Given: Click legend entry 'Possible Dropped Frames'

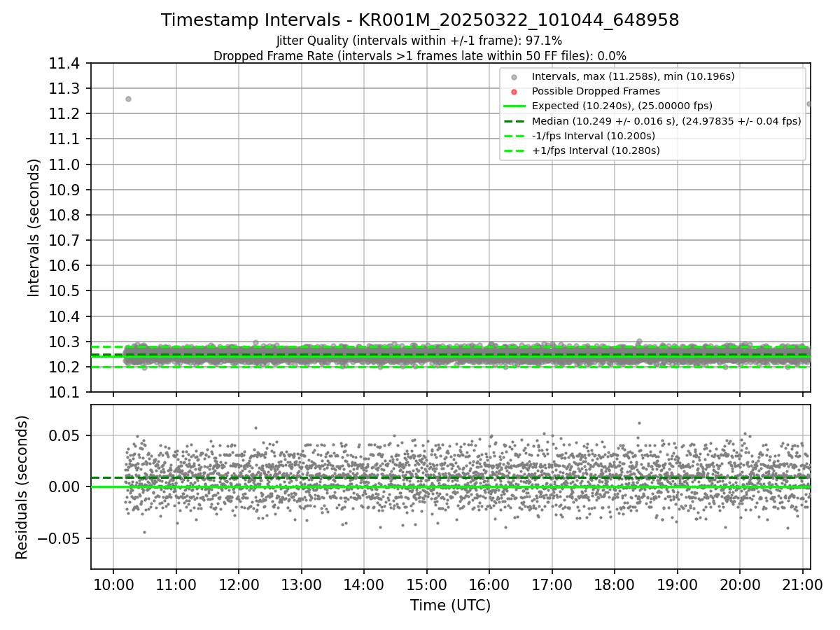Looking at the screenshot, I should [596, 91].
